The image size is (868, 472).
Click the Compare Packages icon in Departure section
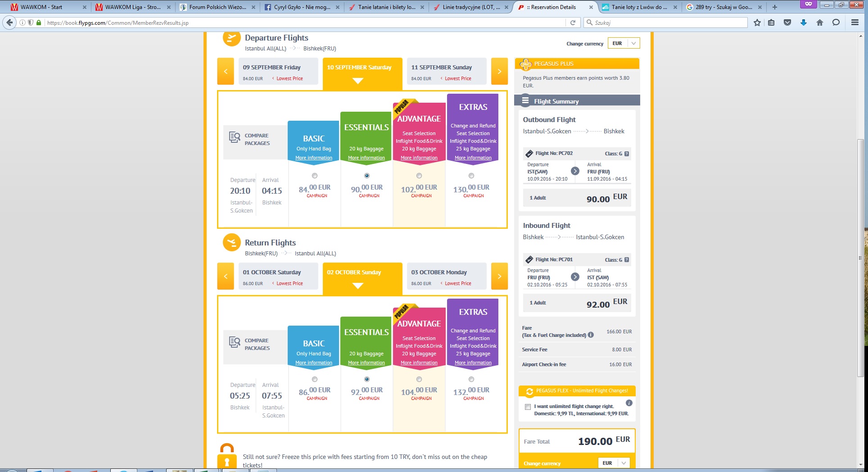[x=235, y=137]
